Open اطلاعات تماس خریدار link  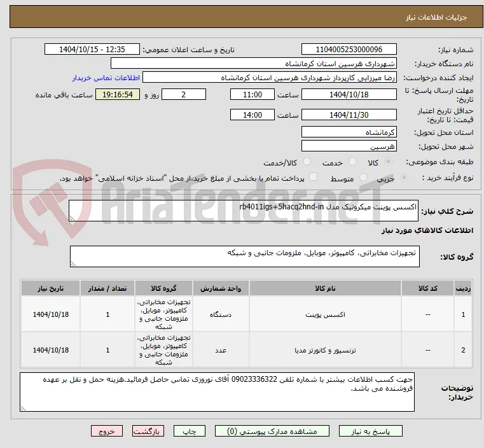click(x=106, y=78)
